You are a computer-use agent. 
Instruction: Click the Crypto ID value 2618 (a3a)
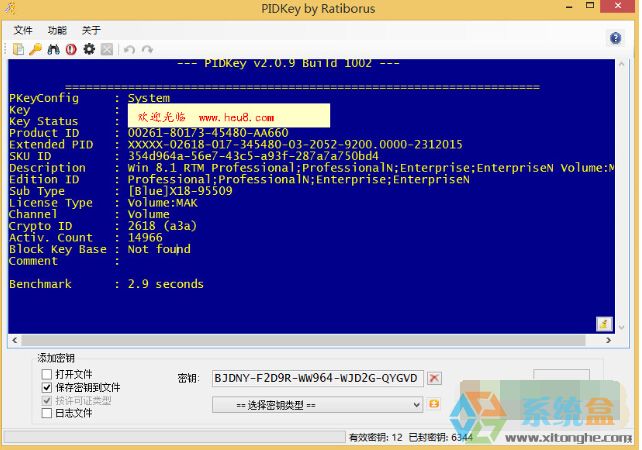tap(162, 226)
